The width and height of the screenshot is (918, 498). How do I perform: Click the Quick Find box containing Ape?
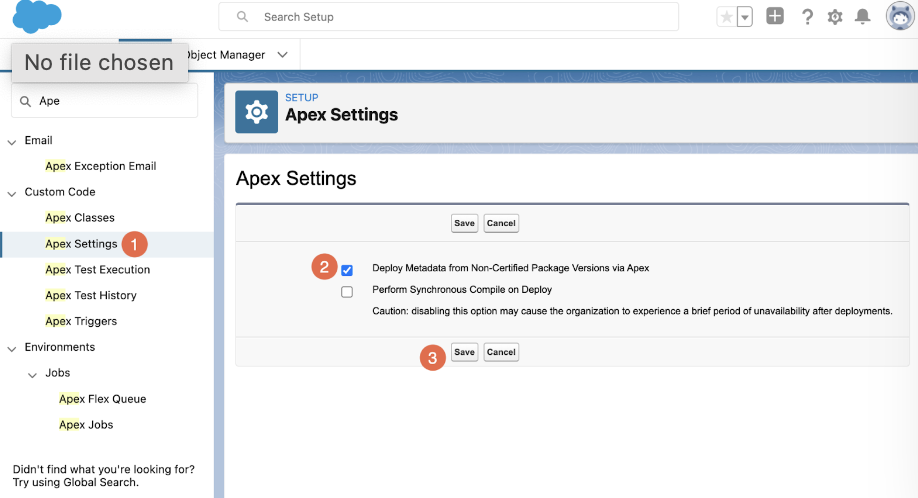pyautogui.click(x=105, y=101)
